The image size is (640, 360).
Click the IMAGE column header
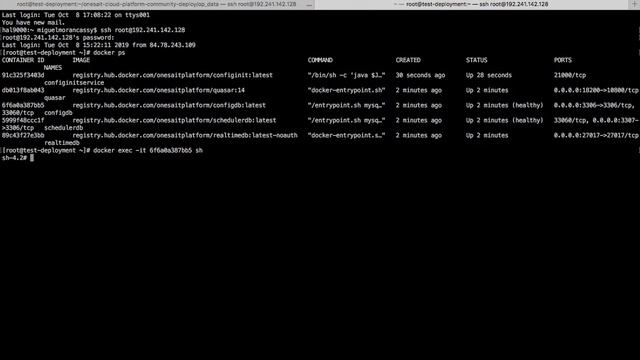pyautogui.click(x=81, y=60)
